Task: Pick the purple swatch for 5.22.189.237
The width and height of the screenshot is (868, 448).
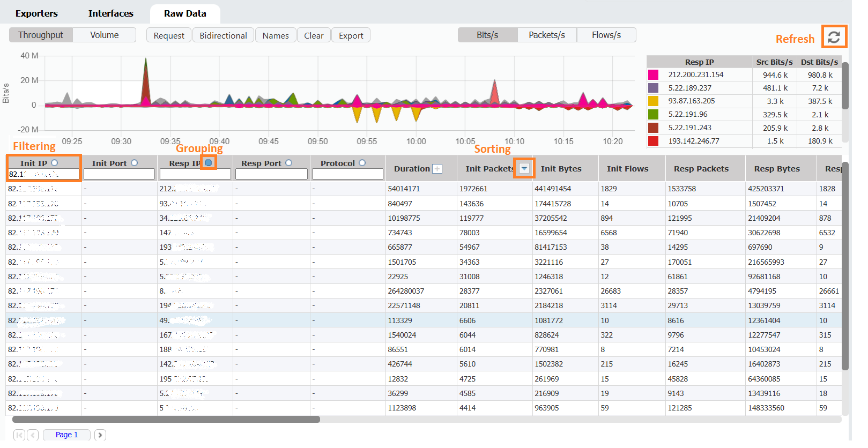Action: (x=653, y=88)
